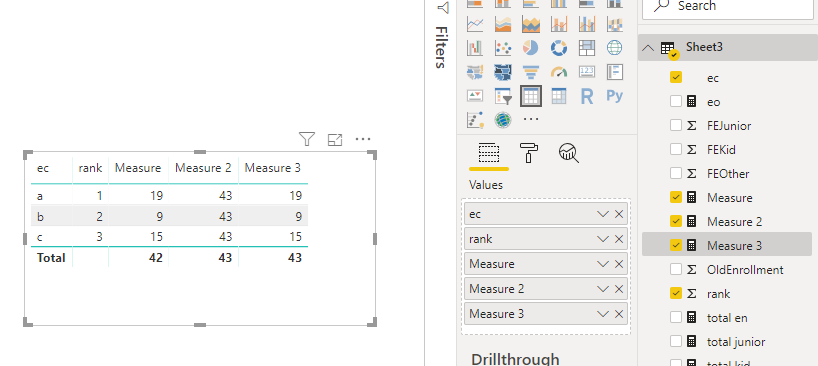Check the FEOther field checkbox
Screen dimensions: 818x366
pyautogui.click(x=676, y=173)
